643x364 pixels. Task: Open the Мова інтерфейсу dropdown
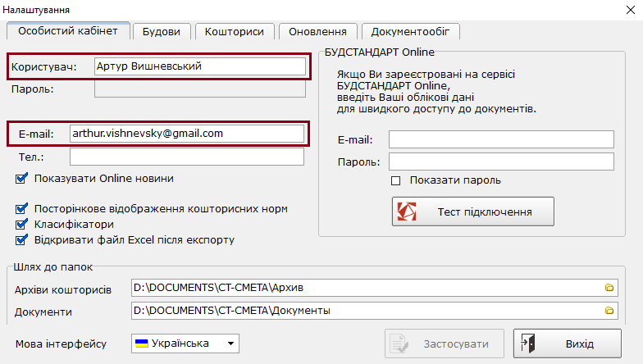pos(185,344)
